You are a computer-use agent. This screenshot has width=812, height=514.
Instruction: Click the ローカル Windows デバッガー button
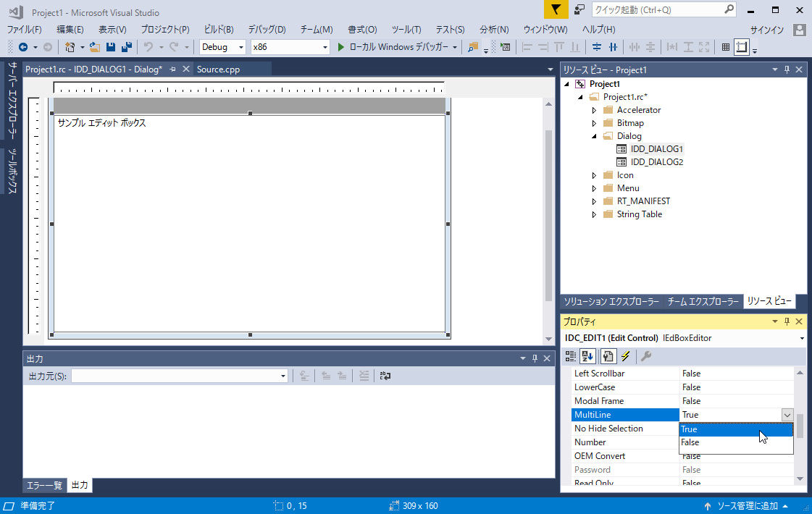point(398,47)
